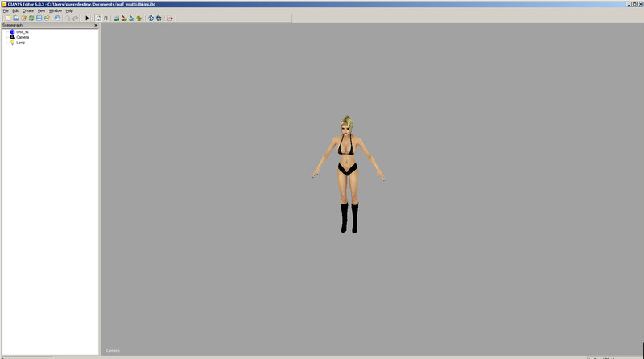Select test_V1 node in Scenegraph
This screenshot has height=359, width=644.
[23, 32]
